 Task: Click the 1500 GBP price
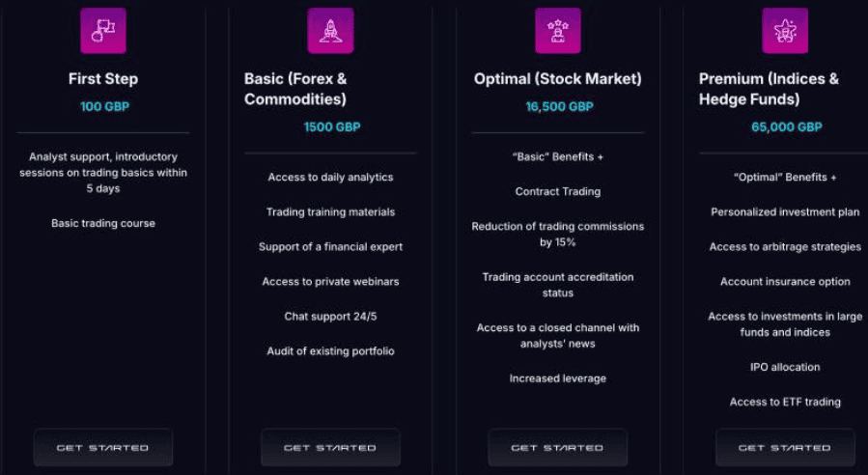(332, 127)
